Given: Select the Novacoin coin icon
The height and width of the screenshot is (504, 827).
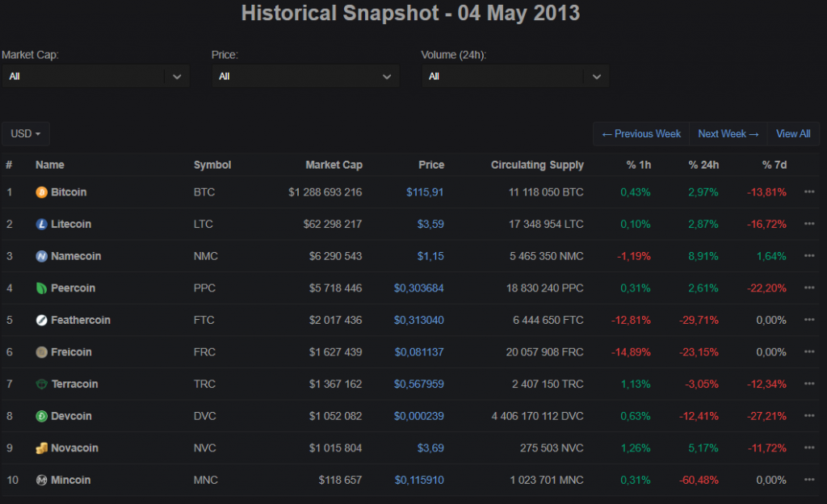Looking at the screenshot, I should pos(40,447).
